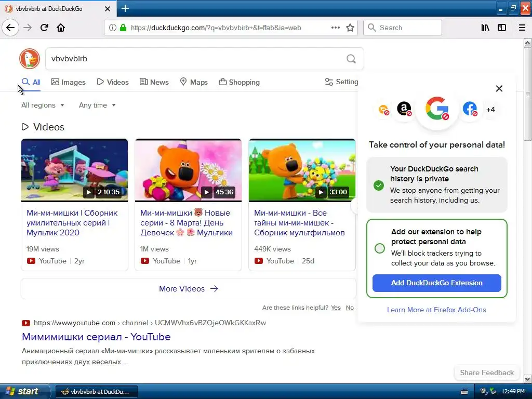
Task: Play the 45:36 video thumbnail
Action: point(188,170)
